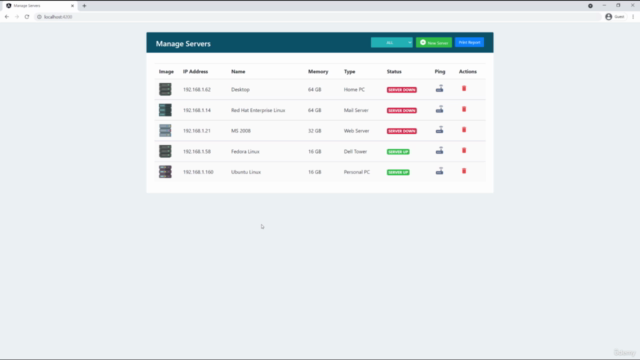Click the Web Server type cell

[356, 131]
